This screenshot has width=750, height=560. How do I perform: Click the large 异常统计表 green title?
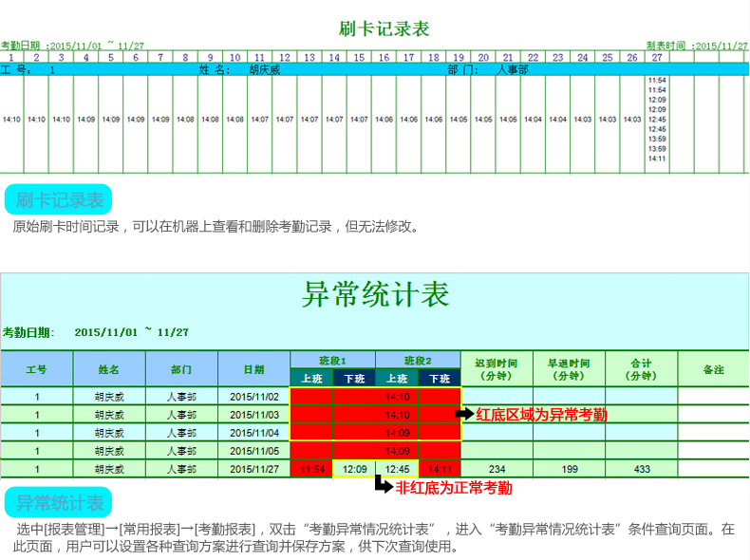(x=375, y=294)
